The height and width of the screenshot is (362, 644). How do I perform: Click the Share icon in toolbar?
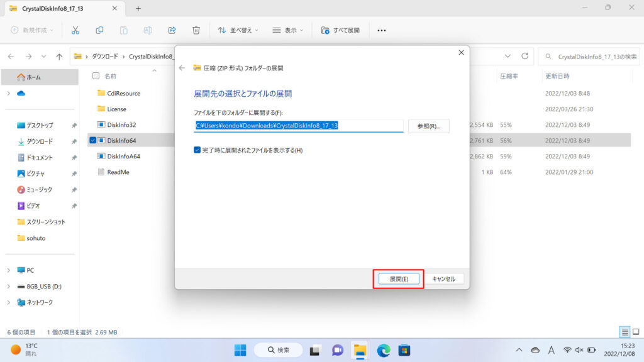click(172, 30)
